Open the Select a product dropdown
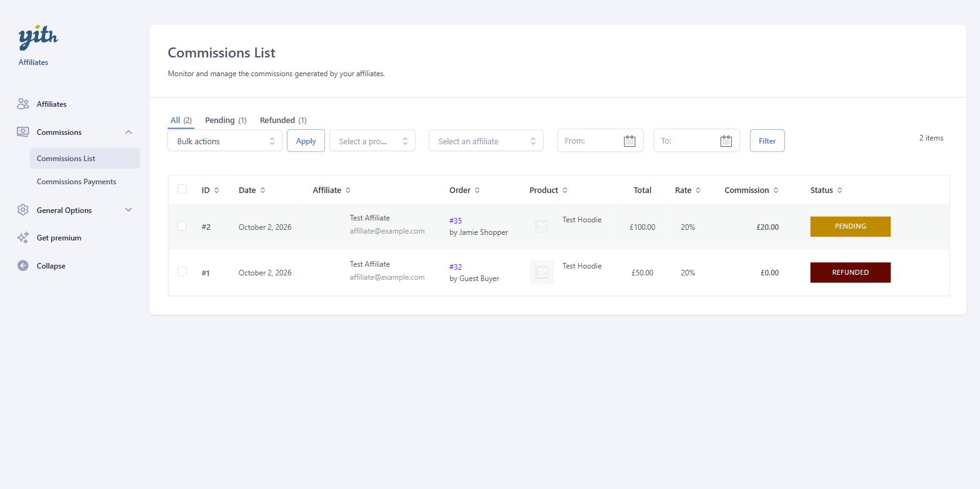The height and width of the screenshot is (489, 980). point(372,141)
